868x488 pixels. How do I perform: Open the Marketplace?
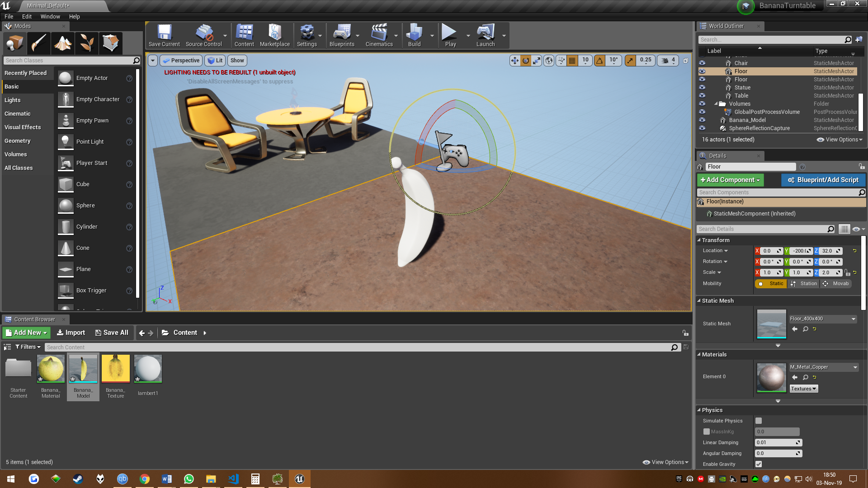[x=275, y=35]
